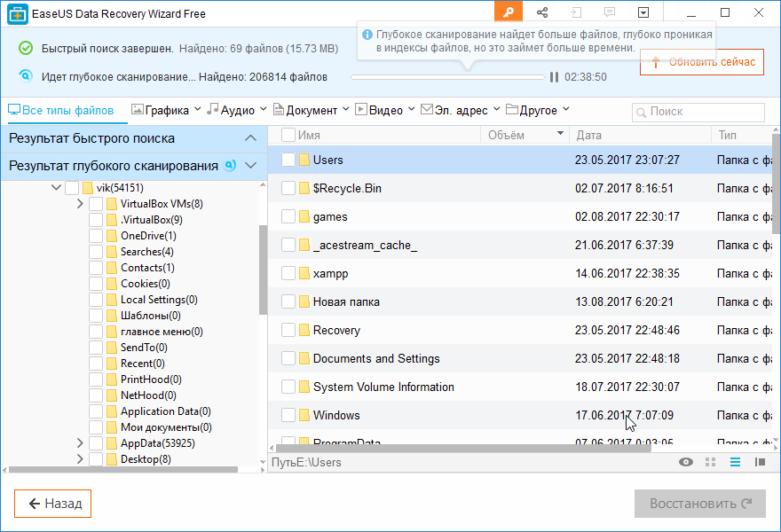The image size is (781, 532).
Task: Open the title bar dropdown menu icon
Action: [x=643, y=12]
